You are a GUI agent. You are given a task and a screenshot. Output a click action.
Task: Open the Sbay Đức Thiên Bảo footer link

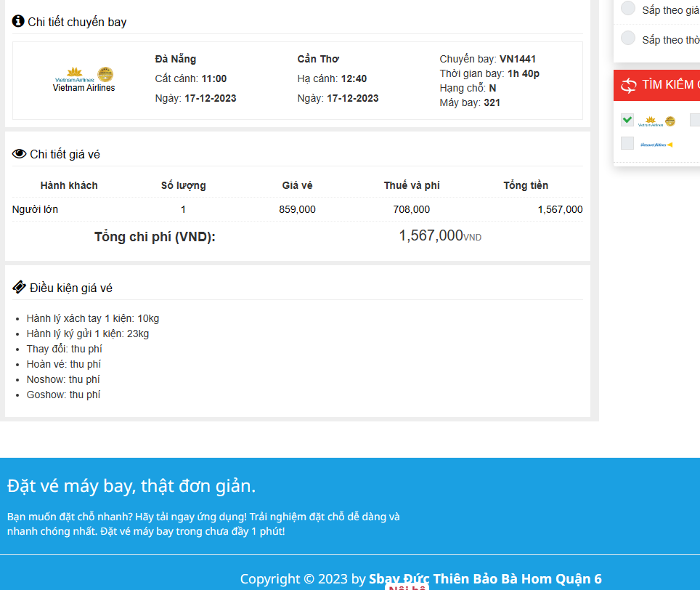click(x=485, y=578)
